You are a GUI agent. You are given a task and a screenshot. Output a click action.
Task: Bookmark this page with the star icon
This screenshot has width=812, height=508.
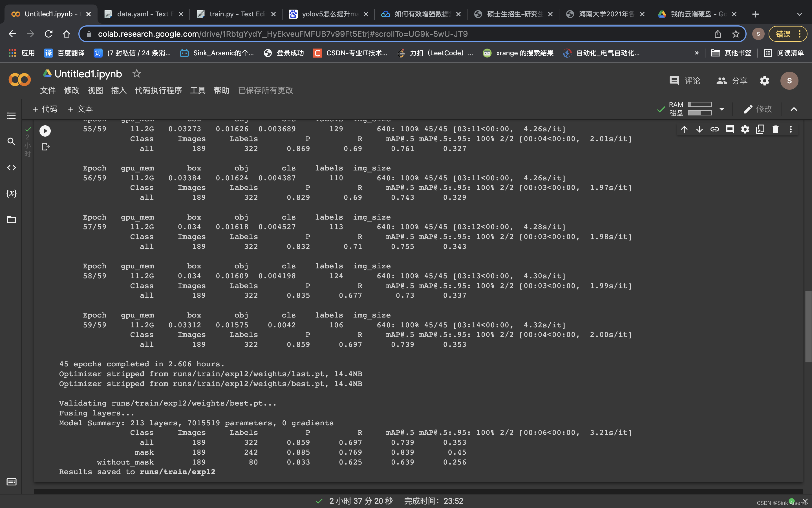pos(736,34)
